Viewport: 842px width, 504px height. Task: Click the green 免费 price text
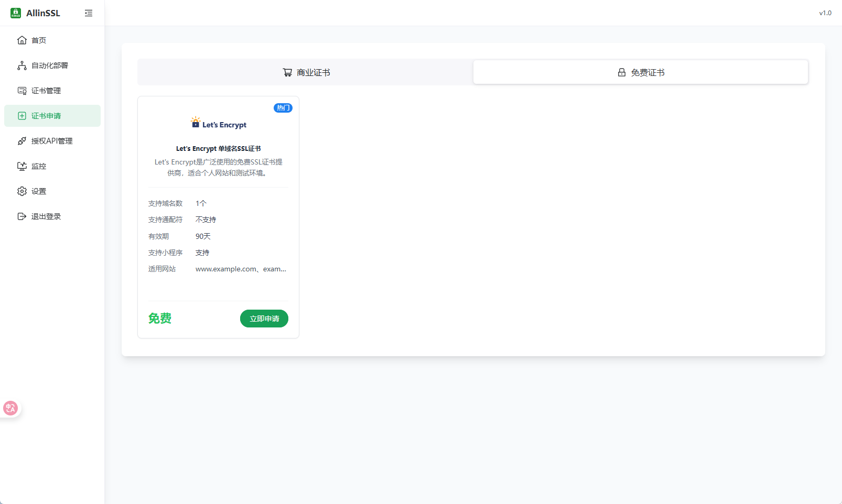(x=160, y=319)
